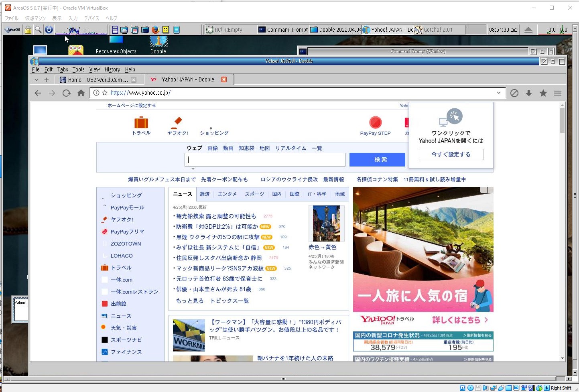Click the eject tray icon beside clock
This screenshot has width=579, height=392.
[x=528, y=30]
